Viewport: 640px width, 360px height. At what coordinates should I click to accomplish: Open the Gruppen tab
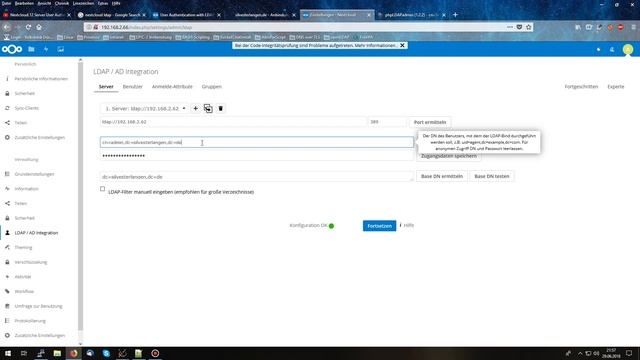[x=211, y=87]
